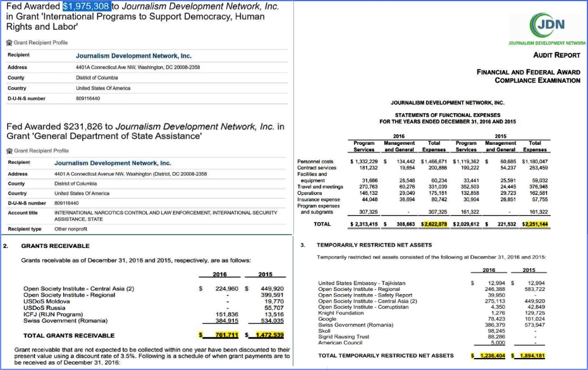Select the highlighted 2015 restricted net assets $1,894,181

tap(528, 356)
